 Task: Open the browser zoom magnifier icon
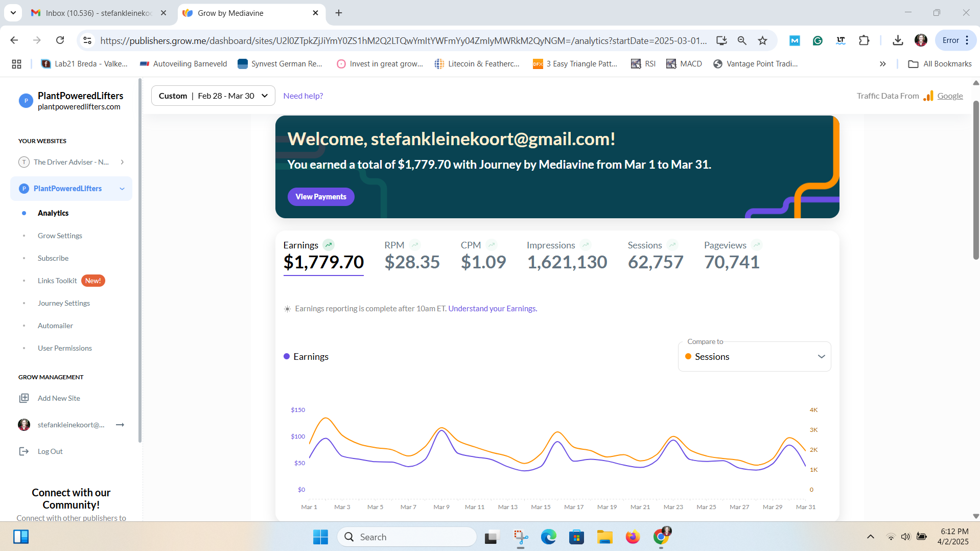coord(742,40)
